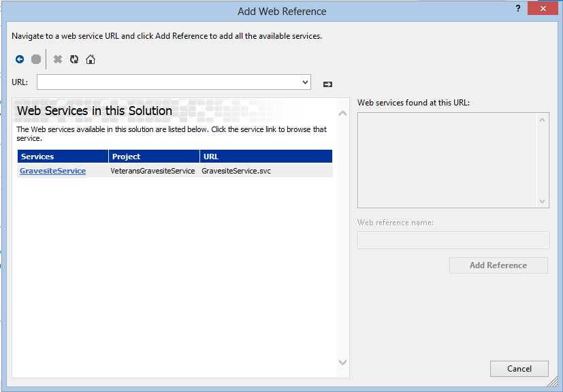This screenshot has width=563, height=392.
Task: Select the Project column header
Action: [x=152, y=156]
